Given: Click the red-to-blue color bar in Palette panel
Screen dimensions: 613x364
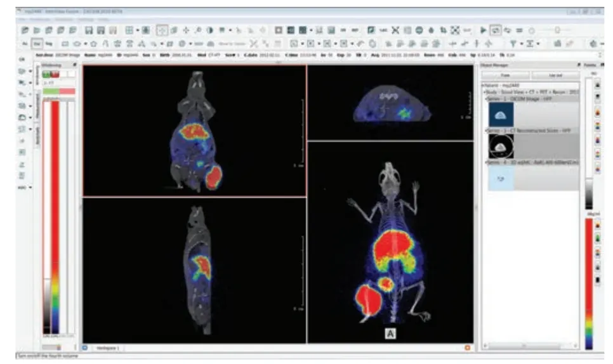Looking at the screenshot, I should pos(589,284).
